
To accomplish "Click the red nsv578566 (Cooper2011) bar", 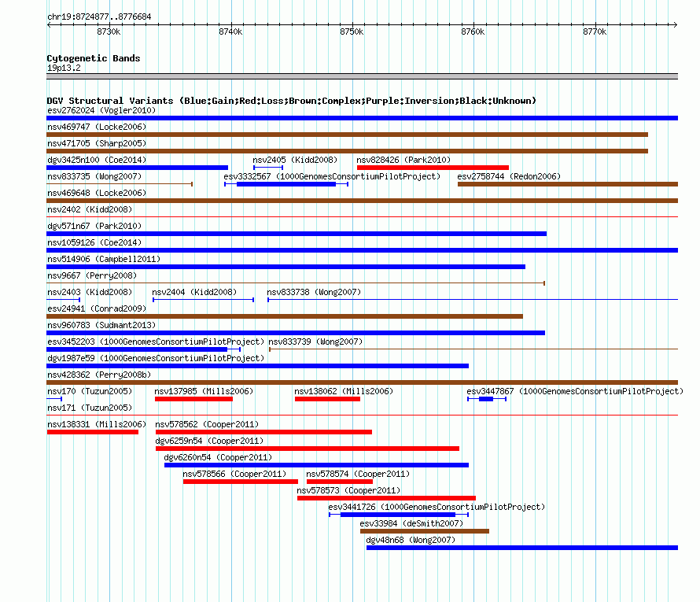I will click(x=240, y=482).
